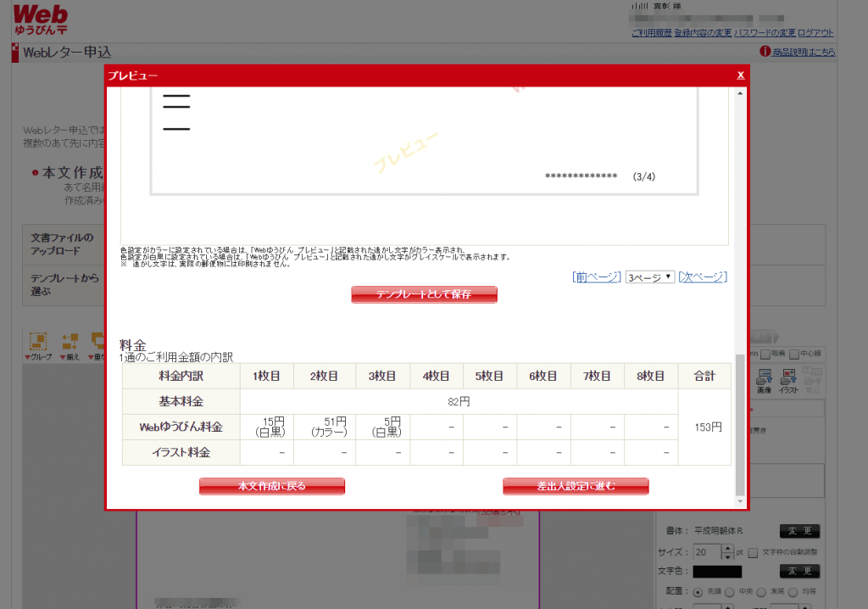Increase font size with the up stepper arrow
868x609 pixels.
[x=728, y=548]
